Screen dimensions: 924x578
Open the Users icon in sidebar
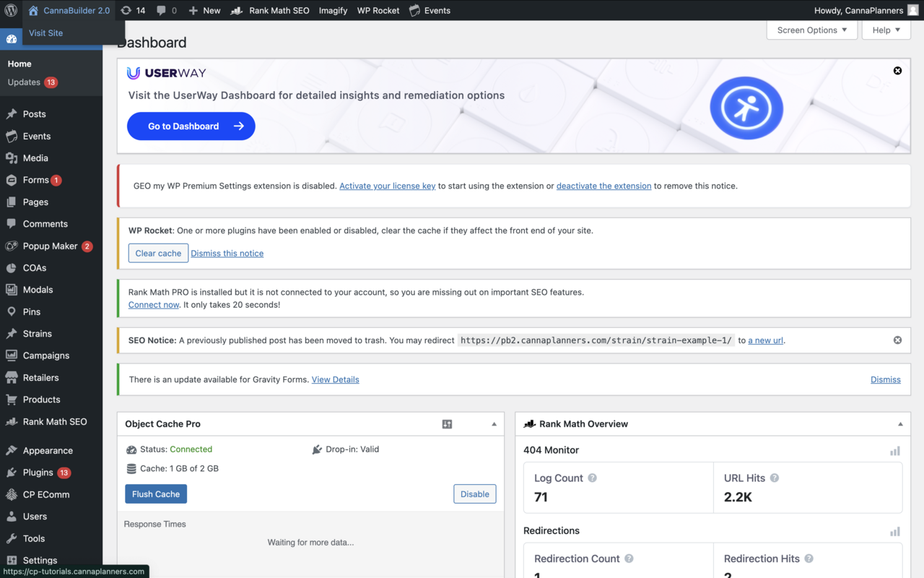[11, 517]
